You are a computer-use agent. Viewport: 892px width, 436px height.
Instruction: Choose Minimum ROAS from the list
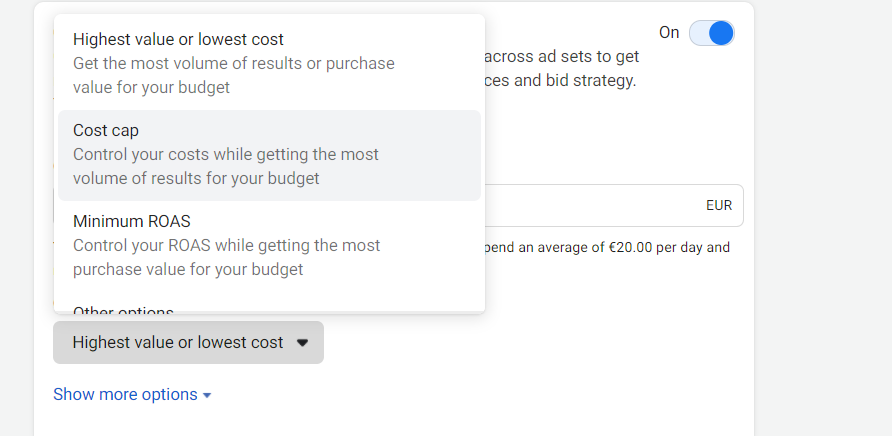click(131, 221)
